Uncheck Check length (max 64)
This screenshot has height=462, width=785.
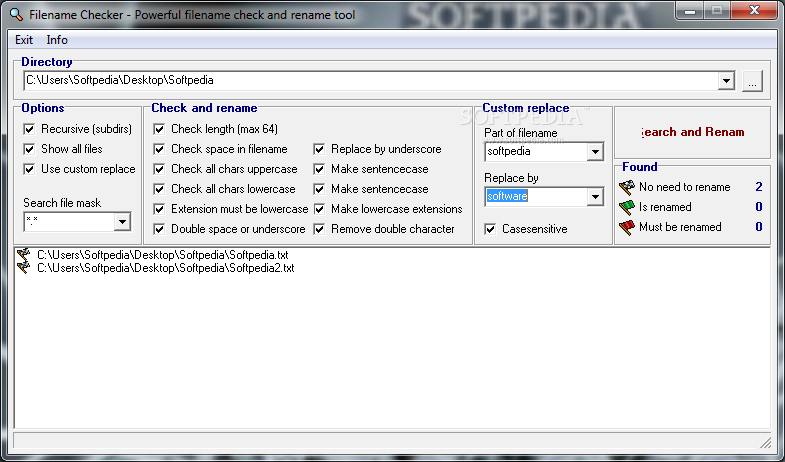tap(159, 129)
